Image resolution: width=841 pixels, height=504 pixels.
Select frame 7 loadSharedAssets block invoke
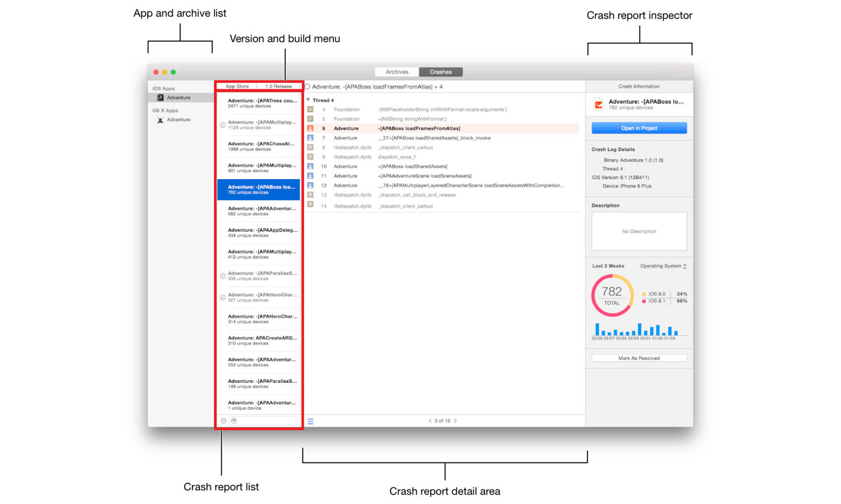[x=442, y=138]
